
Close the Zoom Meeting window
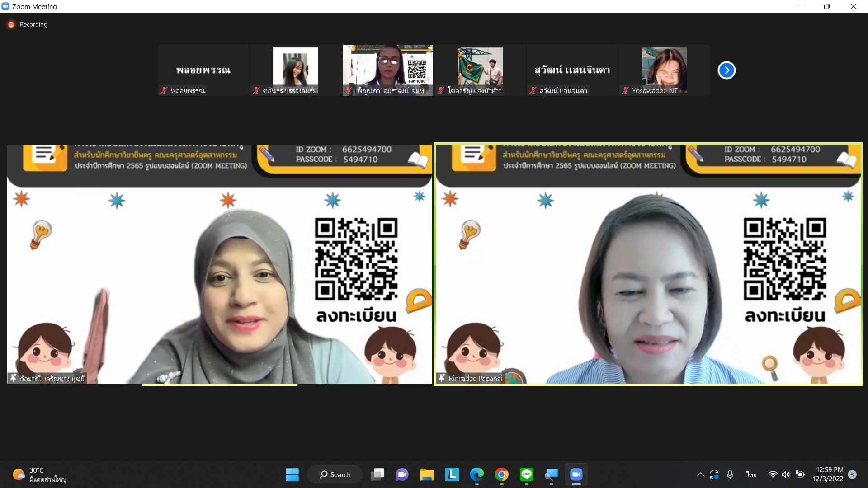pyautogui.click(x=854, y=6)
